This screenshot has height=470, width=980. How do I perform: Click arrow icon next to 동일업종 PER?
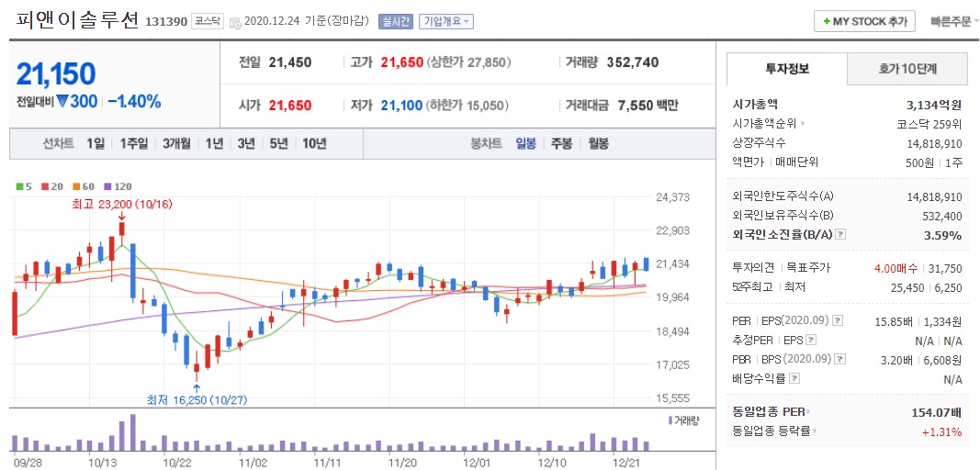click(808, 412)
